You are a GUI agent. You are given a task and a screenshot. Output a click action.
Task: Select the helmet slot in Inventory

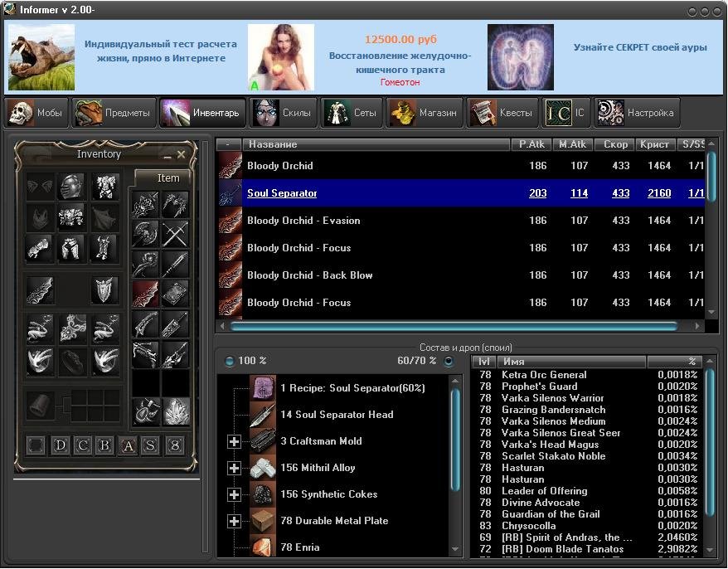tap(71, 187)
